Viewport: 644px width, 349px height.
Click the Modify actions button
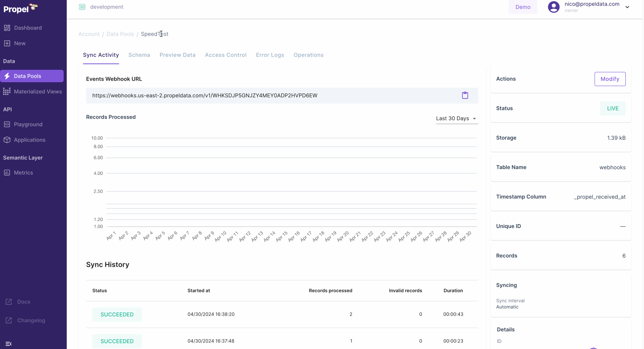click(x=609, y=79)
